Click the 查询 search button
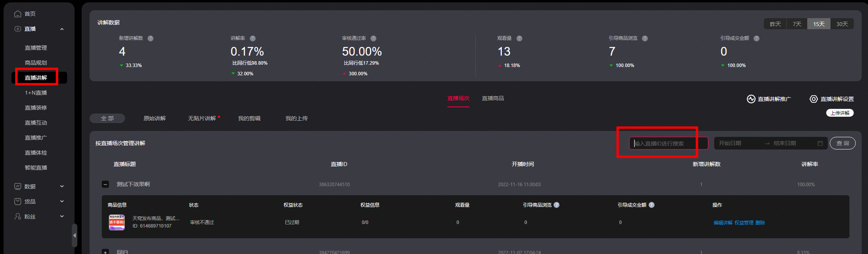 [843, 143]
